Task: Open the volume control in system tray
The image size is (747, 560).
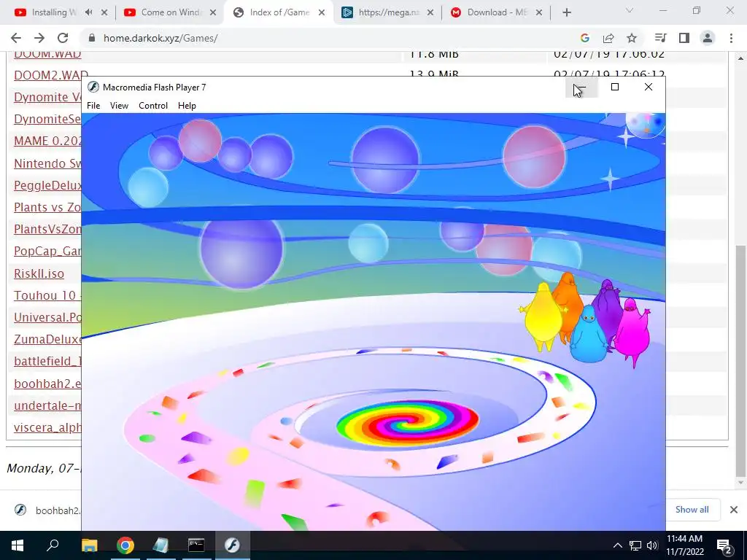Action: pos(652,545)
